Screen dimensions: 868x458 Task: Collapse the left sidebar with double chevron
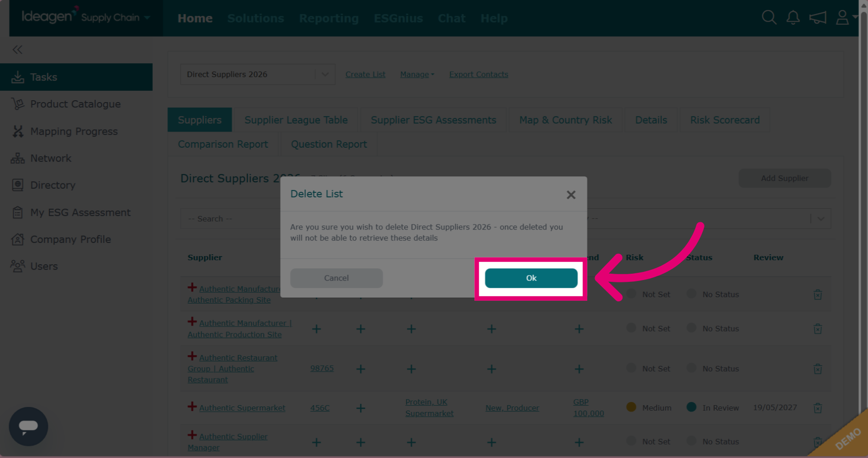click(x=18, y=50)
